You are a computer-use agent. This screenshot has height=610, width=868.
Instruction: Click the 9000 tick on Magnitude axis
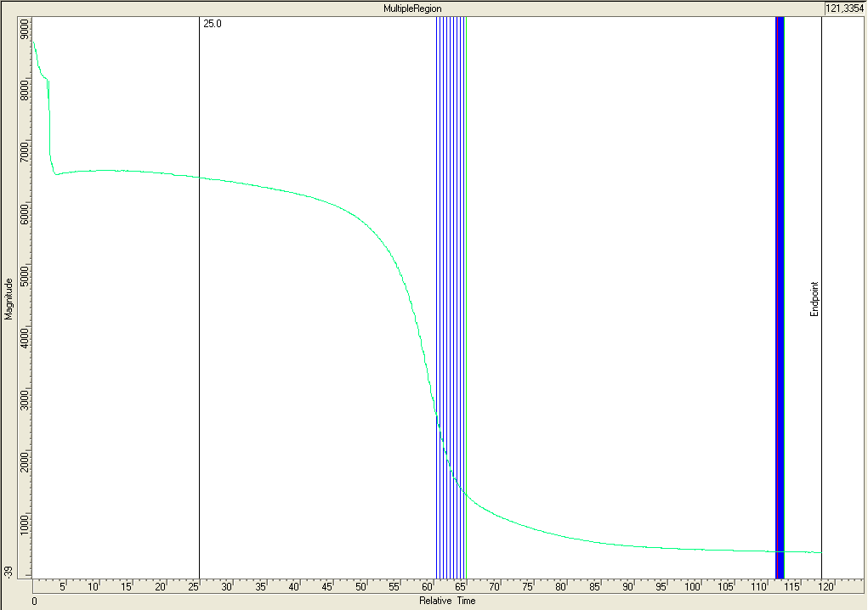[25, 31]
